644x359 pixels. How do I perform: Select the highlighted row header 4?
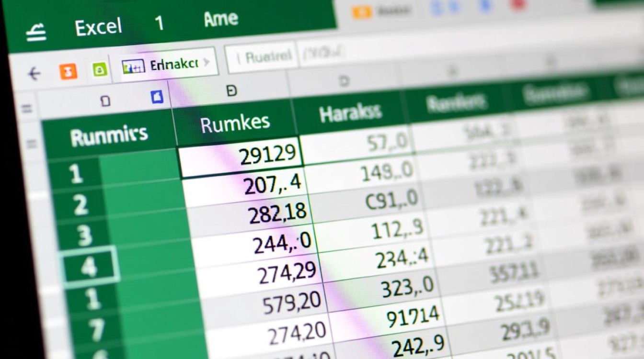pos(89,267)
